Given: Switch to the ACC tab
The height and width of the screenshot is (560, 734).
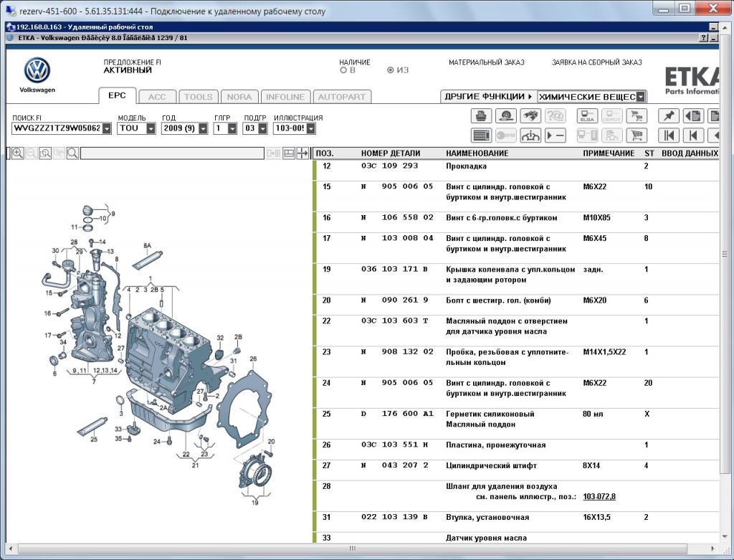Looking at the screenshot, I should pos(157,97).
